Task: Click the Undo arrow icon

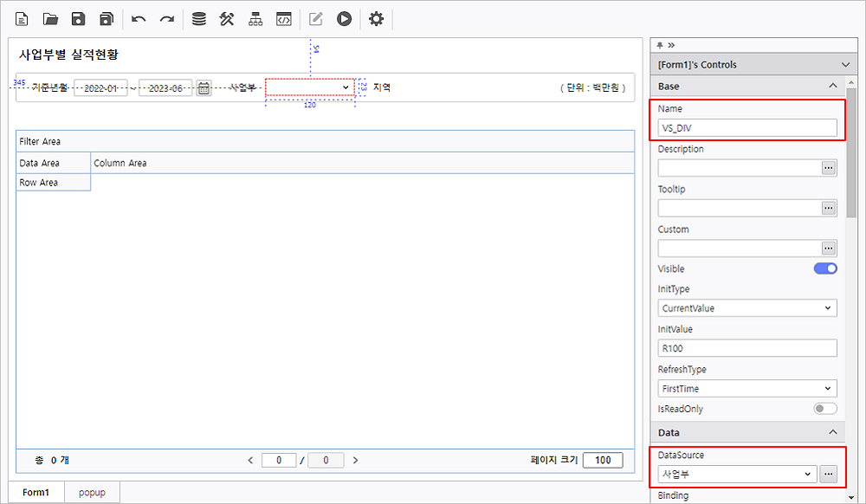Action: (x=139, y=18)
